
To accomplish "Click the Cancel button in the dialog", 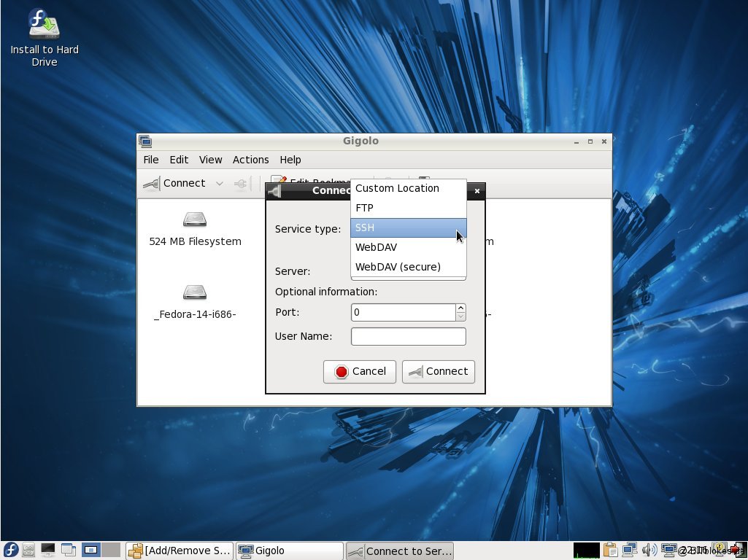I will [360, 372].
